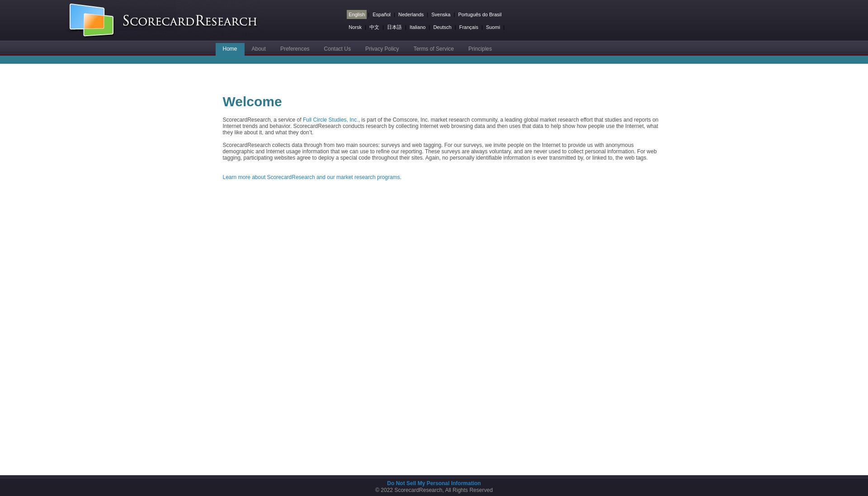The width and height of the screenshot is (868, 496).
Task: Click the © 2022 ScorecardResearch copyright text
Action: click(434, 490)
